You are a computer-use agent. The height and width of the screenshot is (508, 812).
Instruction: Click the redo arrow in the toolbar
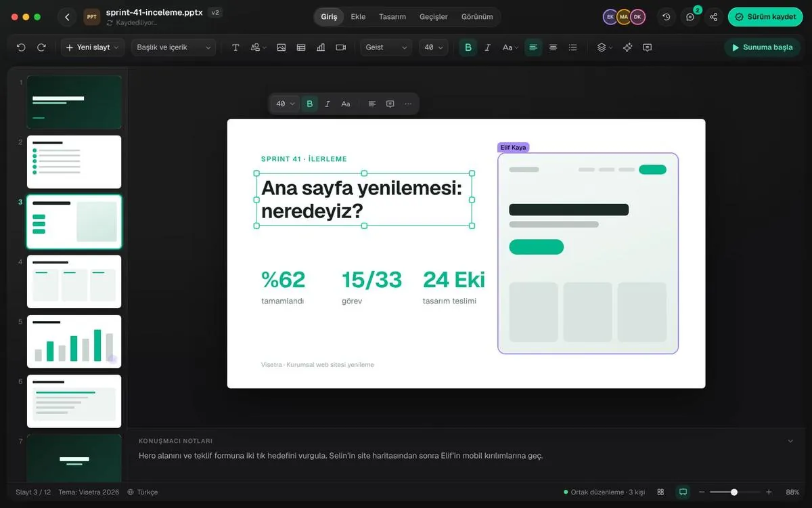tap(41, 47)
